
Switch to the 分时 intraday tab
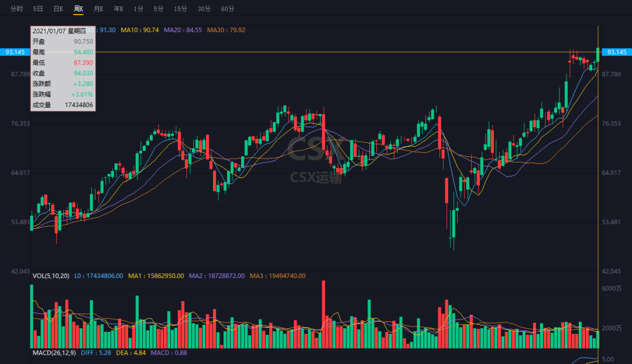(x=16, y=9)
